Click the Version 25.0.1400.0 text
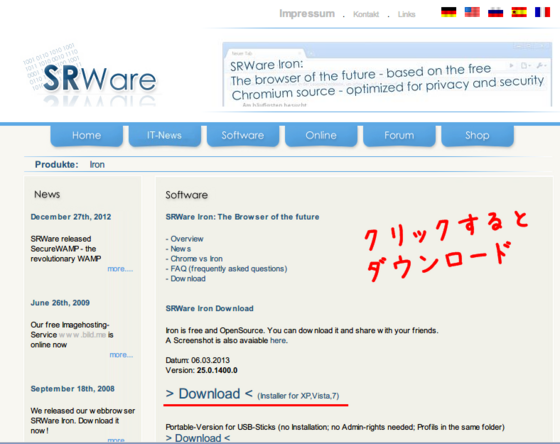 tap(201, 370)
